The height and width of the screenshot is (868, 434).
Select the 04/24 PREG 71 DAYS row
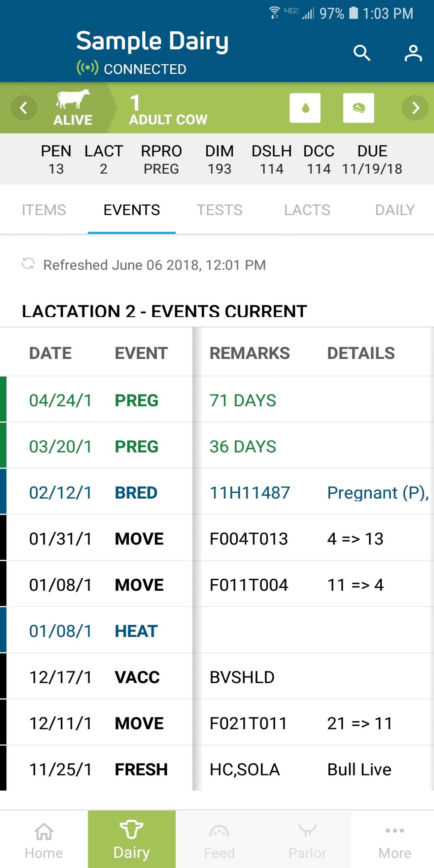[x=217, y=399]
